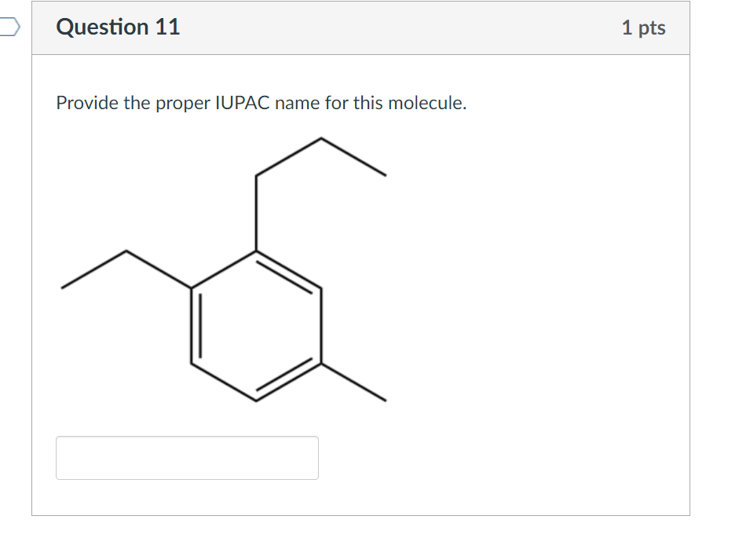Click the border of the answer input
This screenshot has height=560, width=750.
coord(187,438)
